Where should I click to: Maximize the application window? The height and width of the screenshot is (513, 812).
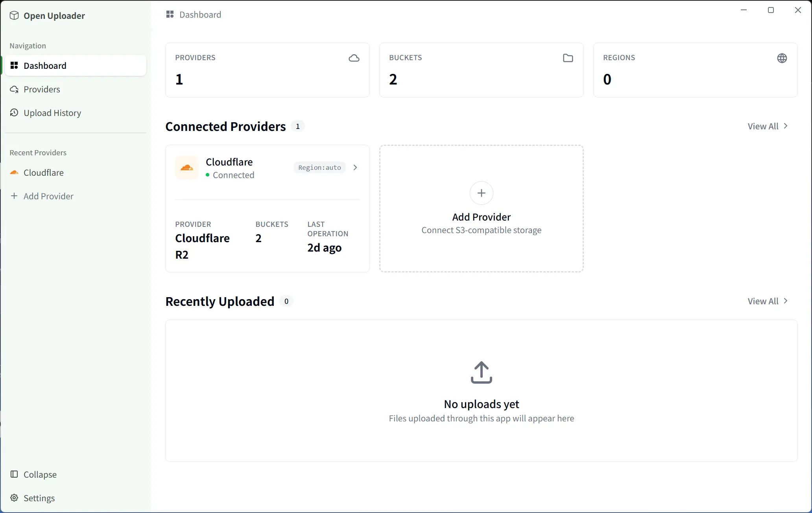click(x=771, y=10)
